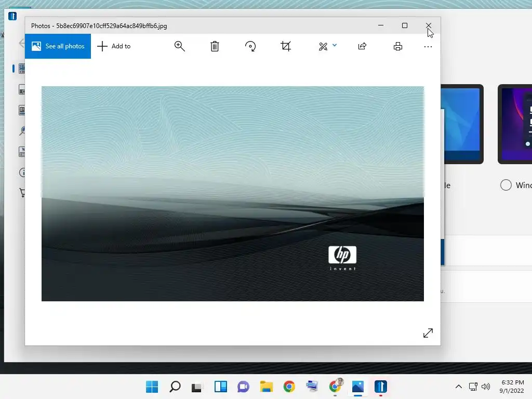Rotate the image with the rotate icon
Viewport: 532px width, 399px height.
(250, 46)
